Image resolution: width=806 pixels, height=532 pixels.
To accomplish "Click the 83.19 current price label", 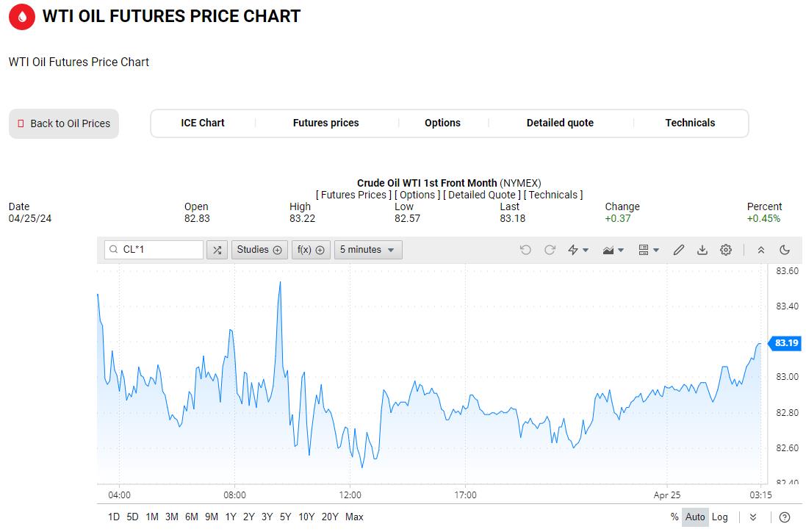I will coord(785,343).
